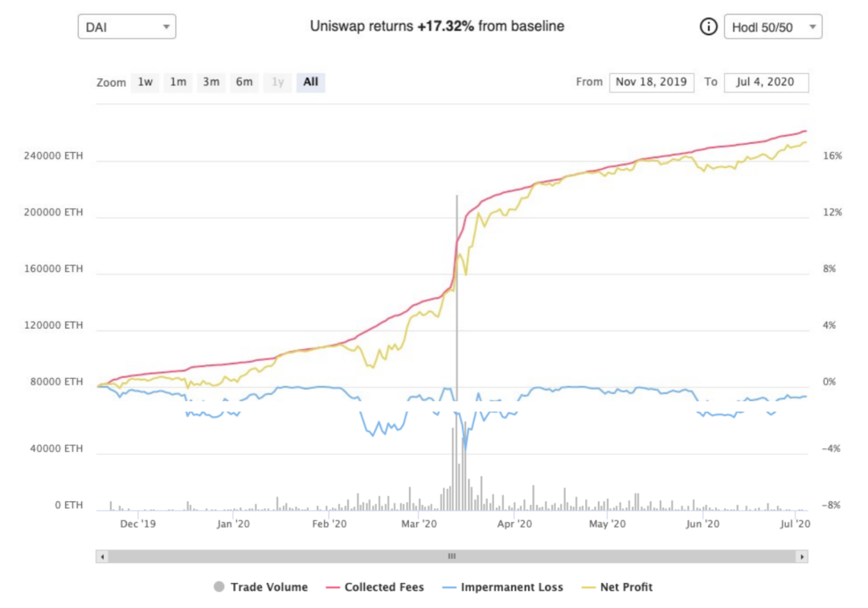Click the scrollbar left arrow
The image size is (868, 608).
(102, 557)
